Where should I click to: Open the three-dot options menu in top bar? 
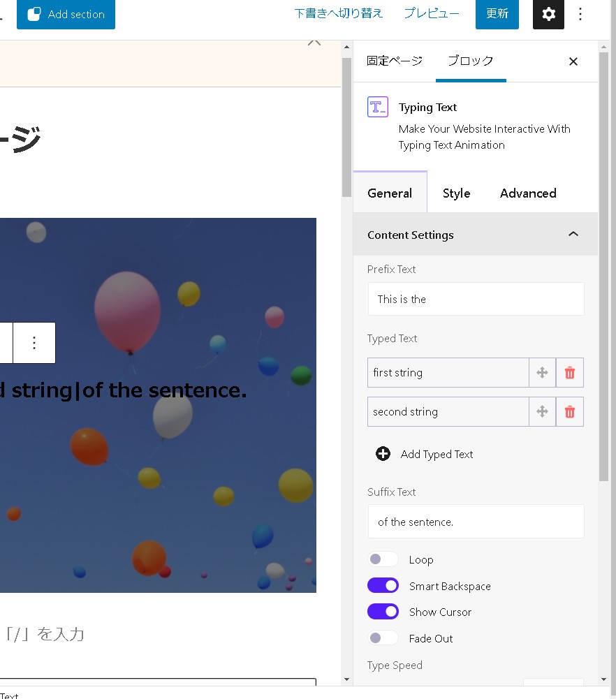pos(580,14)
